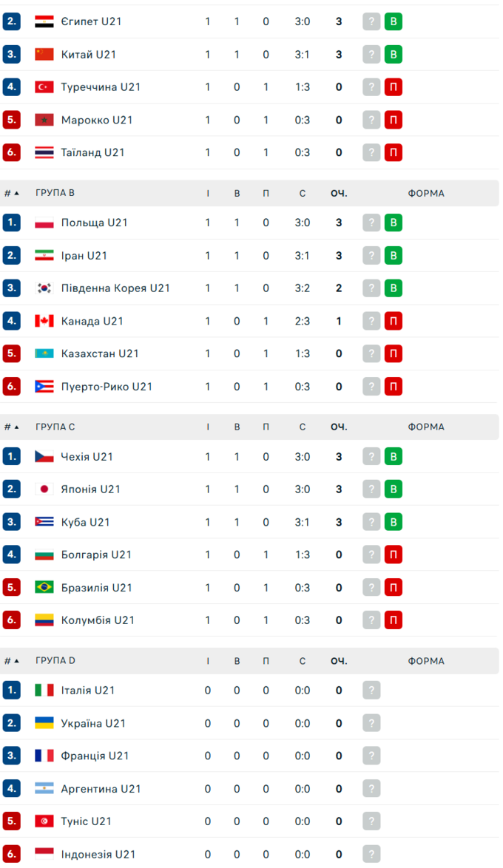Sort Group C by rank arrow
Viewport: 503px width, 868px height.
coord(17,427)
